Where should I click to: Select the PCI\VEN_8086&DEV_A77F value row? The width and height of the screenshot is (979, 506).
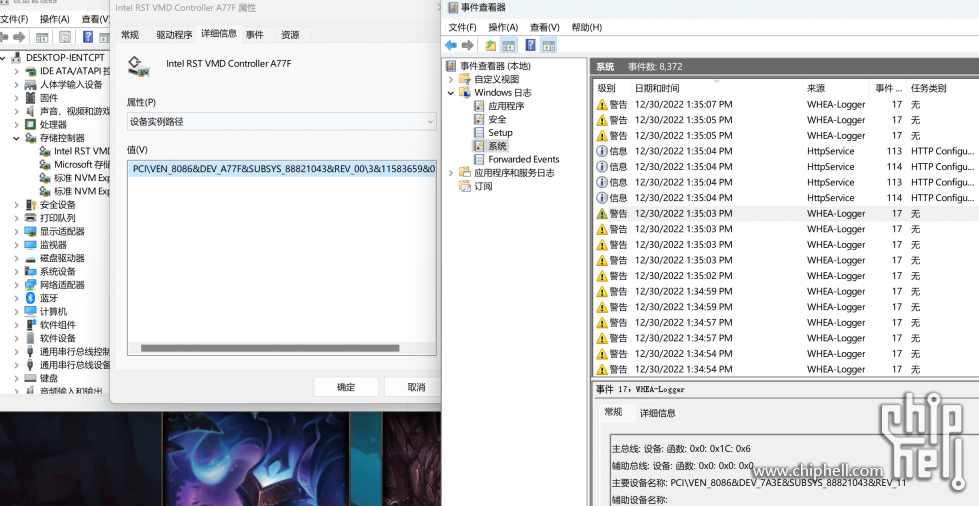click(x=282, y=169)
